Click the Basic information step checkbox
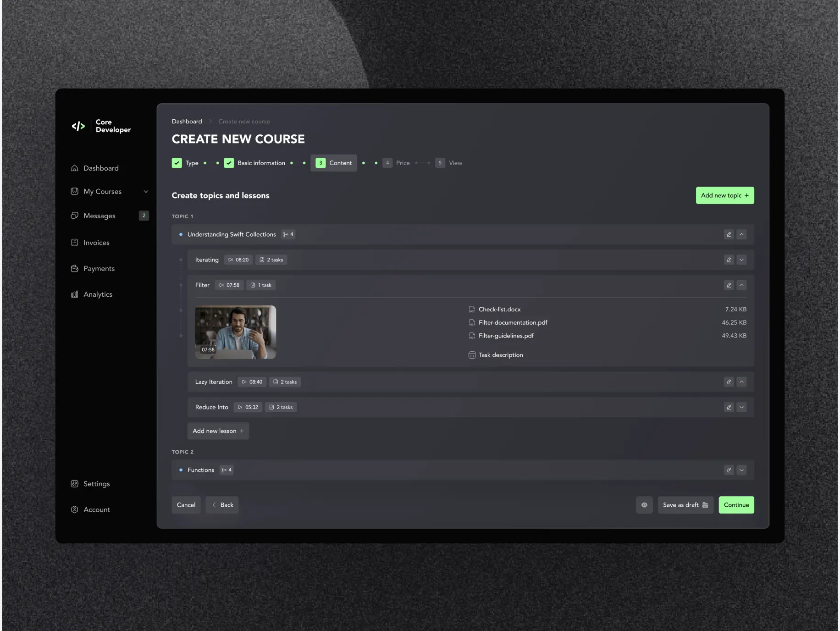 [x=229, y=163]
